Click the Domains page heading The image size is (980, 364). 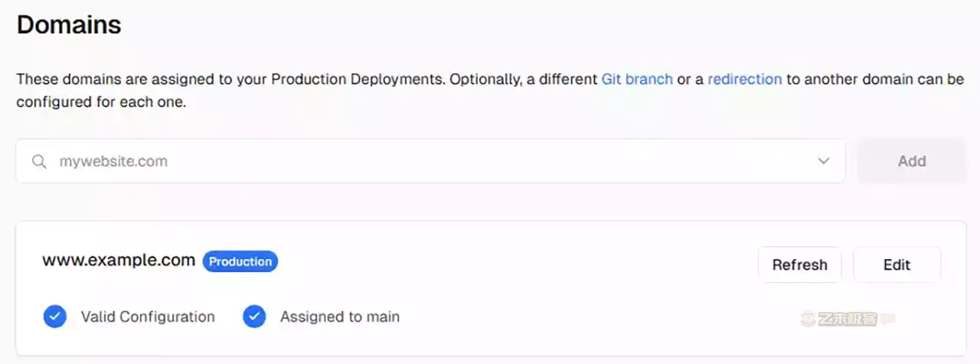tap(69, 25)
